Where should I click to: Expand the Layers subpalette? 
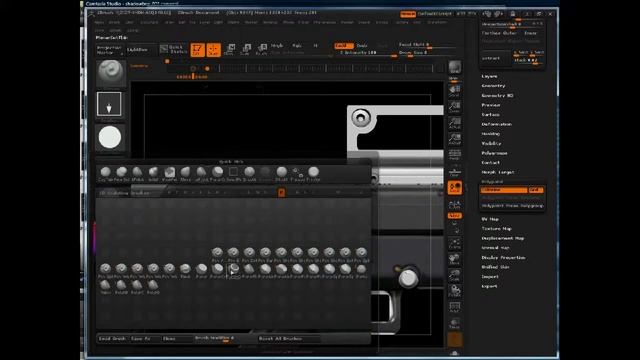coord(489,76)
